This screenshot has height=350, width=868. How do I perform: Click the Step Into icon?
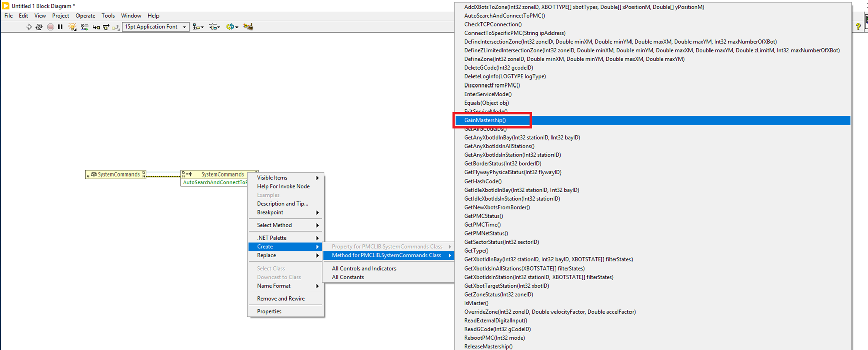(x=96, y=27)
